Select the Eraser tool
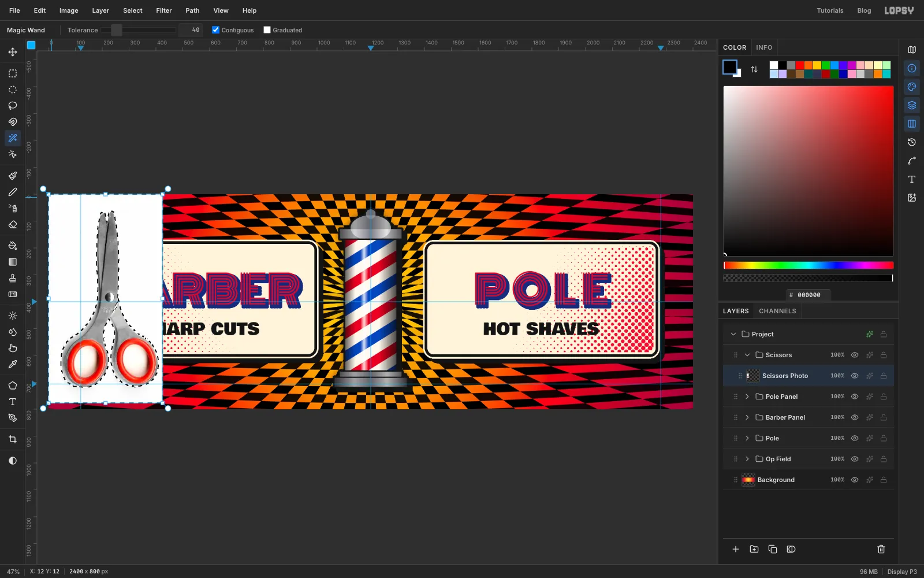924x578 pixels. click(x=13, y=224)
